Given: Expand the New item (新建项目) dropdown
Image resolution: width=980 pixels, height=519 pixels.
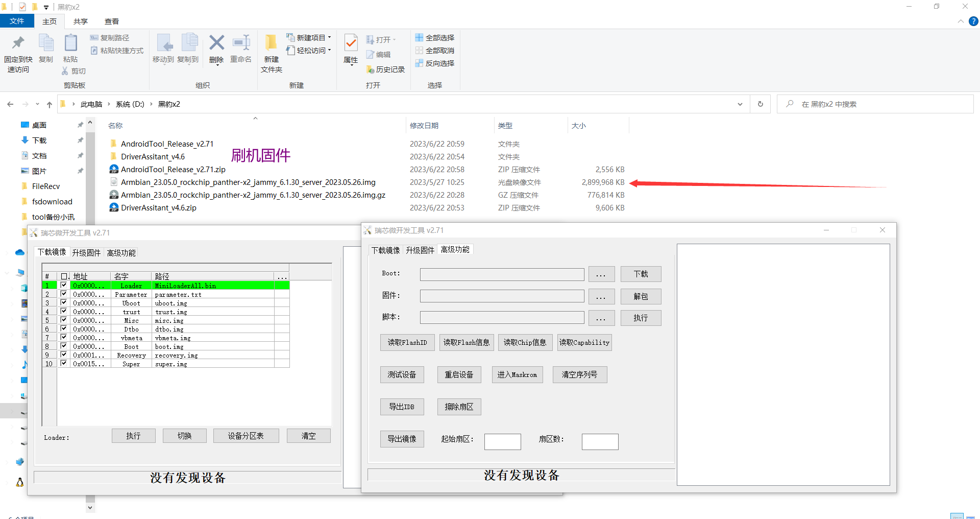Looking at the screenshot, I should 329,37.
